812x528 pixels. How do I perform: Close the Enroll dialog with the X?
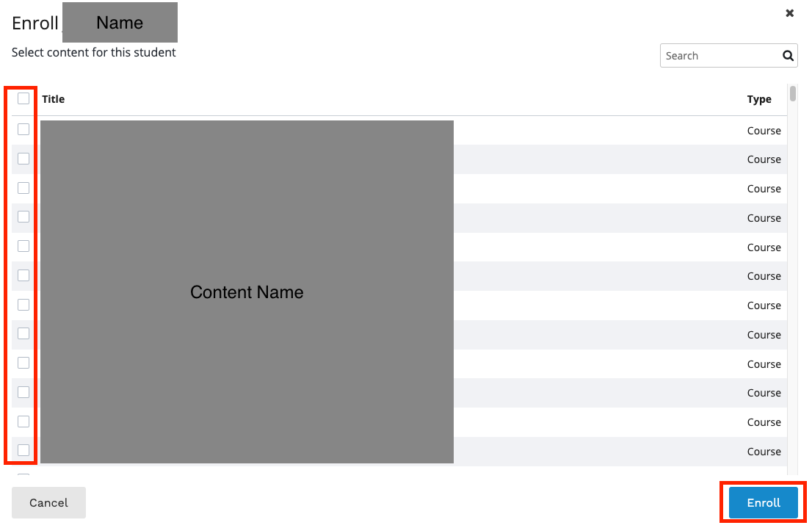[x=790, y=13]
